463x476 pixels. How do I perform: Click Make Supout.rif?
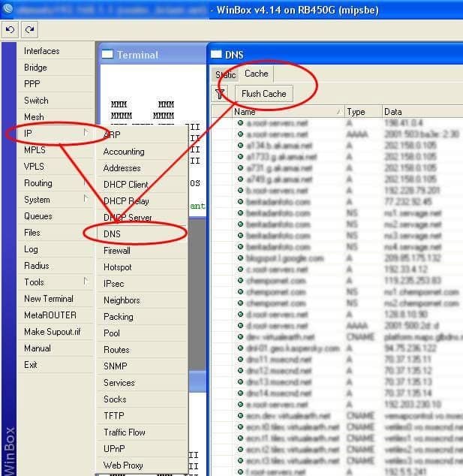pos(56,332)
